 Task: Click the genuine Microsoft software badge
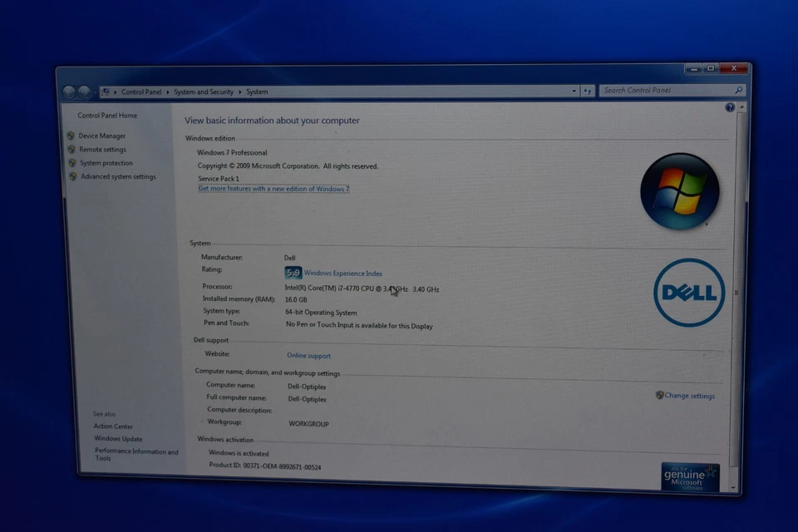[690, 476]
